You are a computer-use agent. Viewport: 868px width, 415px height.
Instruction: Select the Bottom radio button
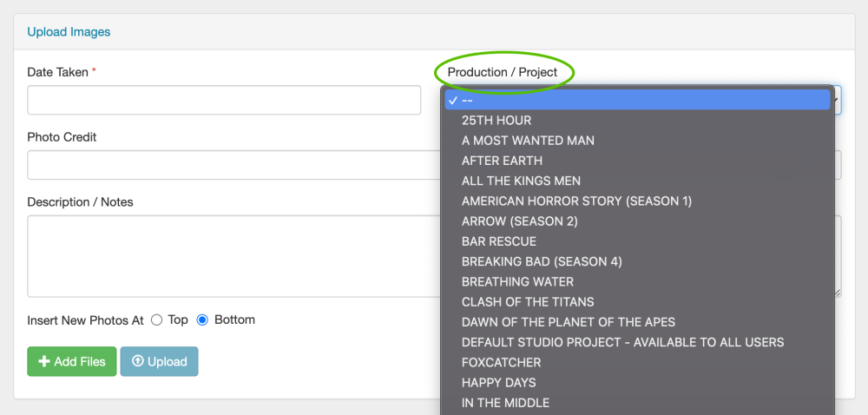202,319
